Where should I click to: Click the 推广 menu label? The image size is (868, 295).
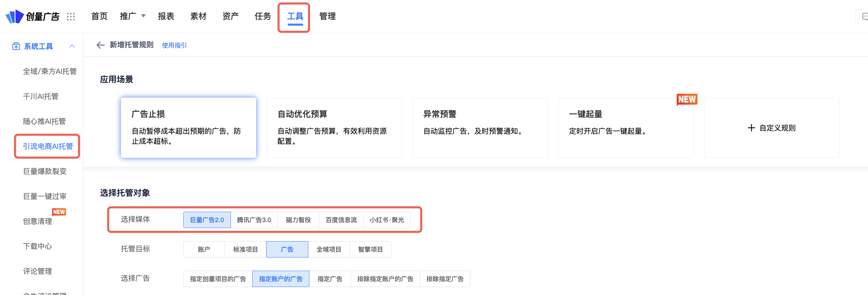(x=128, y=16)
